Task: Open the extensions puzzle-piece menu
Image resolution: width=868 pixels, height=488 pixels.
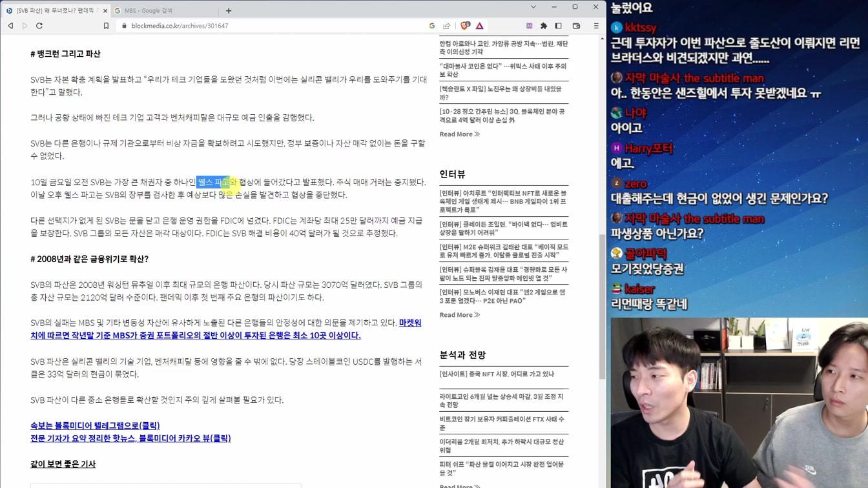Action: coord(544,26)
